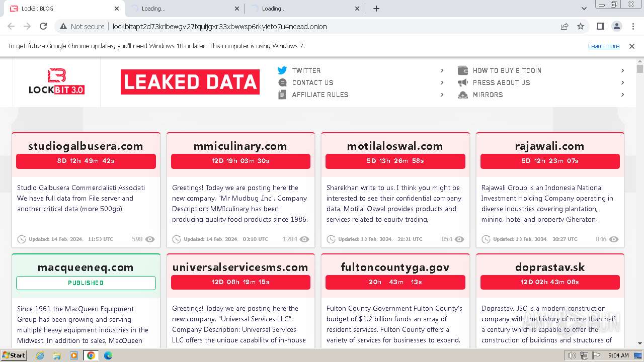Viewport: 644px width, 362px height.
Task: Expand the Mirrors chevron
Action: click(622, 95)
